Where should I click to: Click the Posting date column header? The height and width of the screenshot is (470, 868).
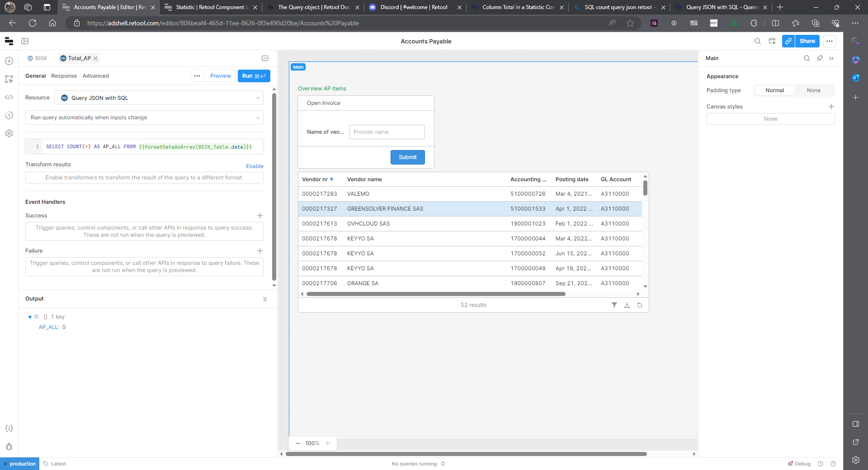click(x=572, y=179)
